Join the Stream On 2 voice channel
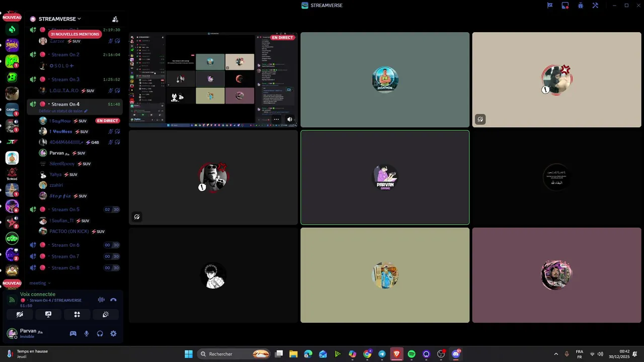The image size is (644, 362). [74, 54]
